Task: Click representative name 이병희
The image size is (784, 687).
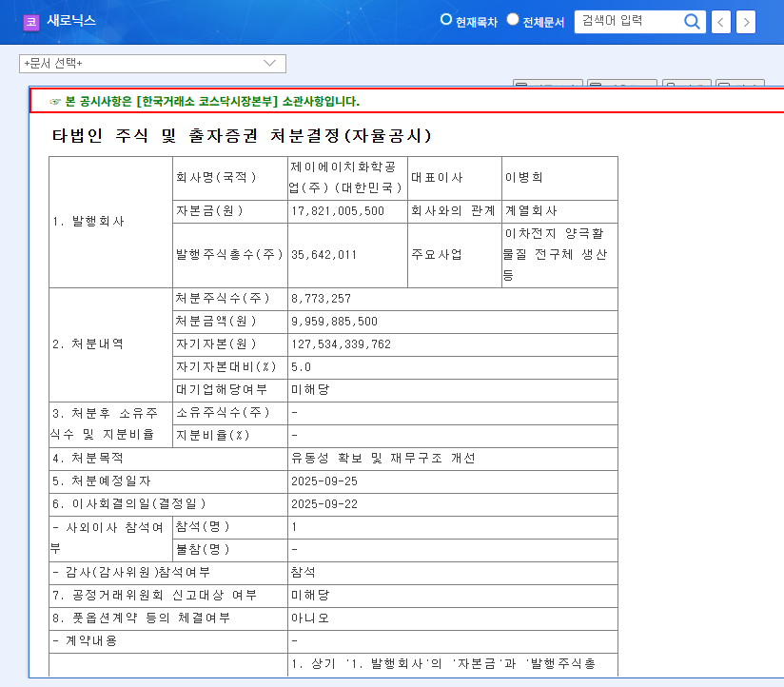Action: click(523, 178)
